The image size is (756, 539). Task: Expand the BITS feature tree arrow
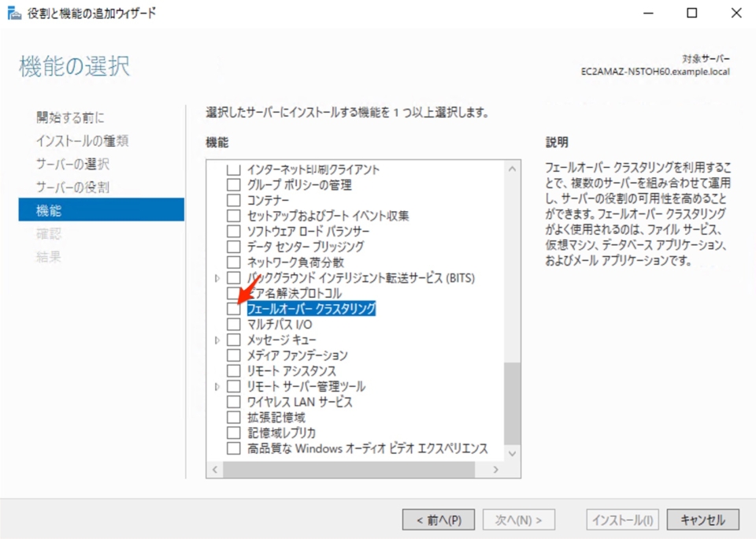(217, 278)
